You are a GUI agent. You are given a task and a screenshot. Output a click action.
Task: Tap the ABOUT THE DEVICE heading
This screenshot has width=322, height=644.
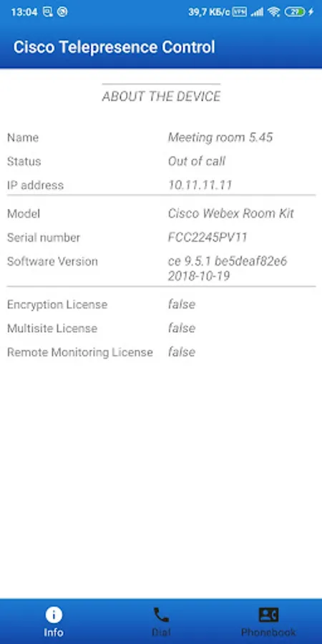[x=162, y=97]
